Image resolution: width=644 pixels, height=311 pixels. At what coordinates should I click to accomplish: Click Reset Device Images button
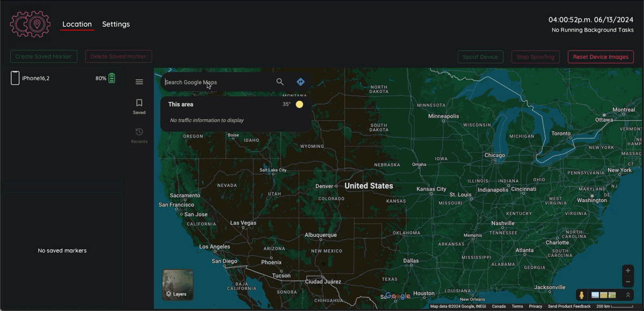[x=601, y=57]
